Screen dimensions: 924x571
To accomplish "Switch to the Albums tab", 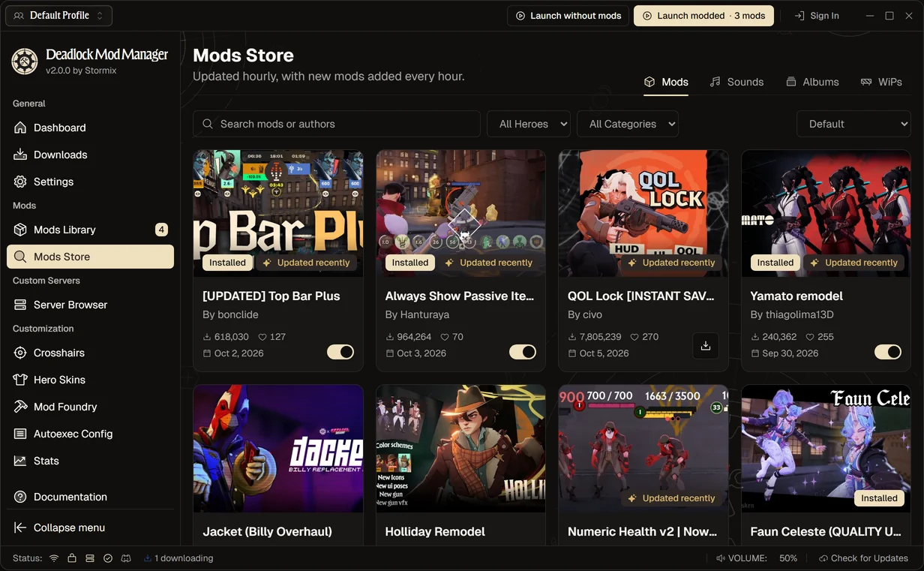I will pos(812,82).
